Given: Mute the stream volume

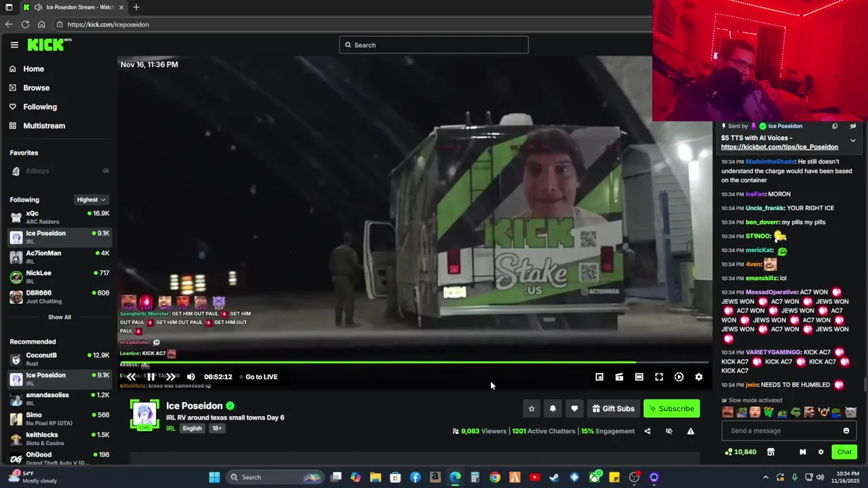Looking at the screenshot, I should point(191,377).
